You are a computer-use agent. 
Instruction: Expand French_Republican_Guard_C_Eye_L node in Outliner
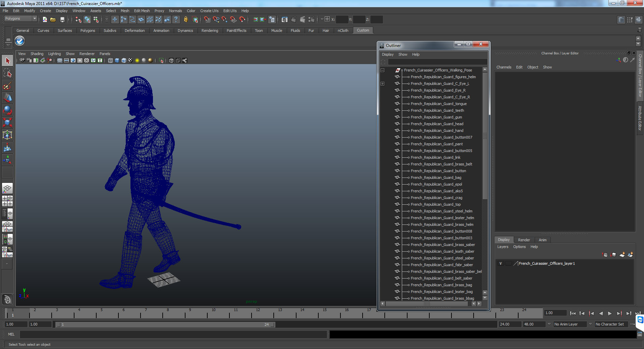coord(382,84)
